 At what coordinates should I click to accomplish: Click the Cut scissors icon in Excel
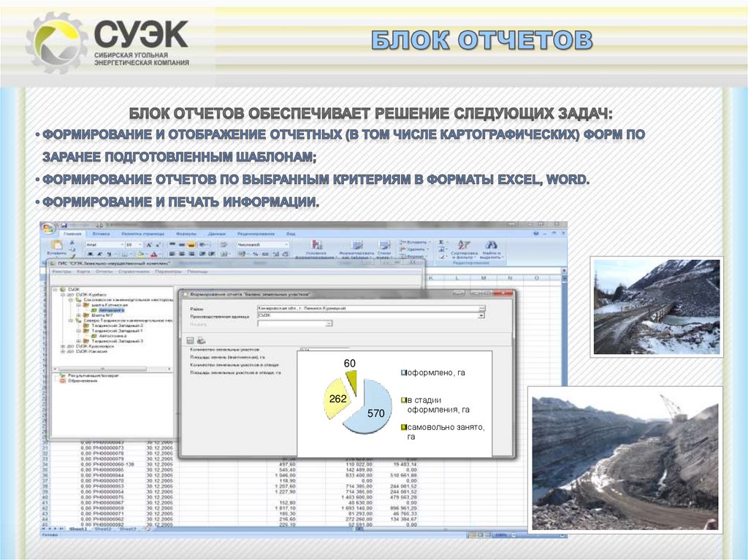point(72,243)
